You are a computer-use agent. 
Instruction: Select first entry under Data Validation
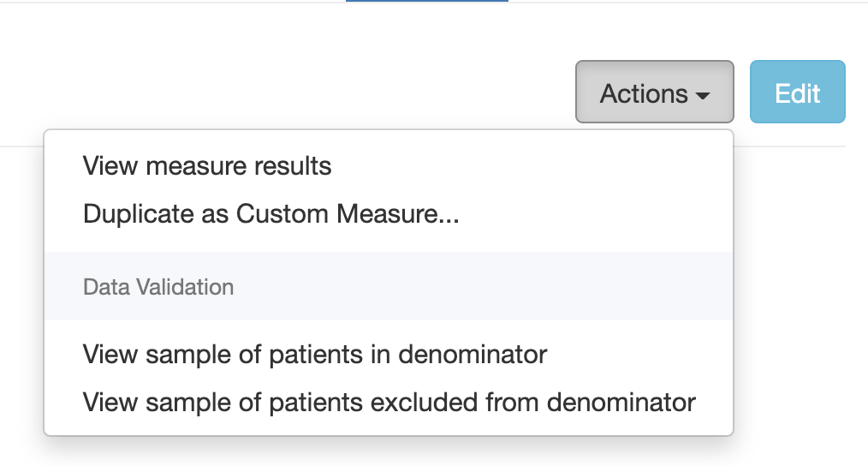point(315,353)
